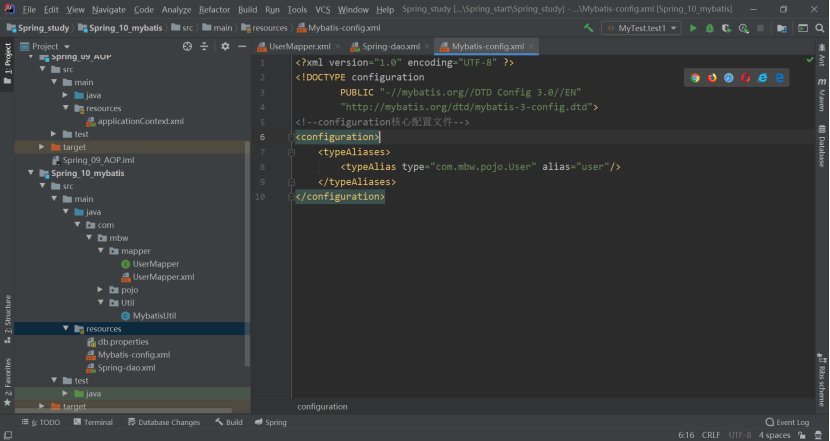
Task: Toggle the Project tool window sidebar button
Action: (7, 64)
